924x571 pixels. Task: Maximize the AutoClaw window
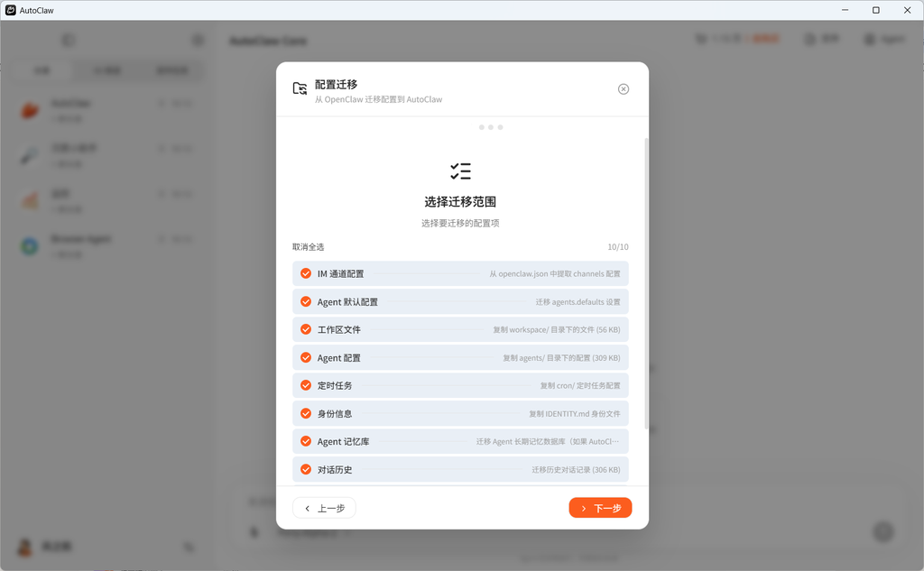coord(875,10)
